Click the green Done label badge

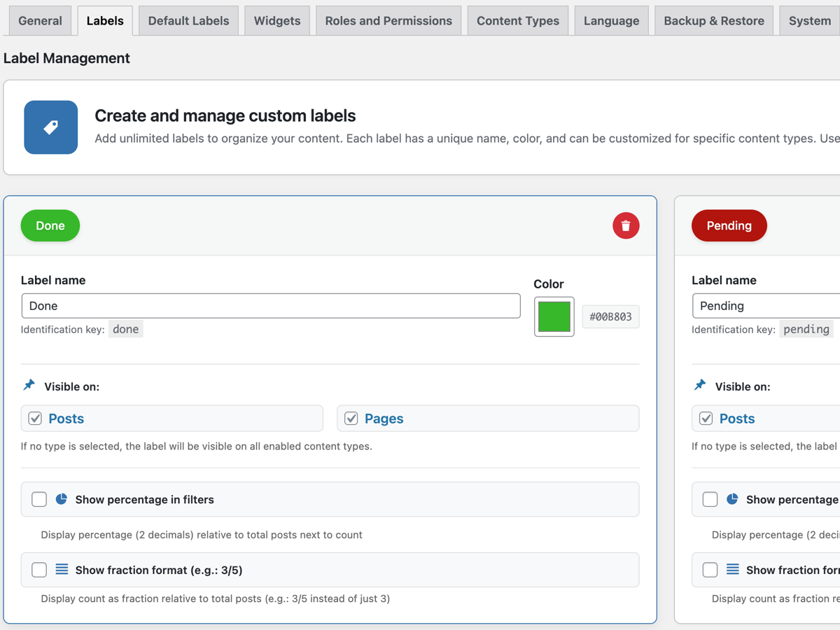click(x=50, y=225)
